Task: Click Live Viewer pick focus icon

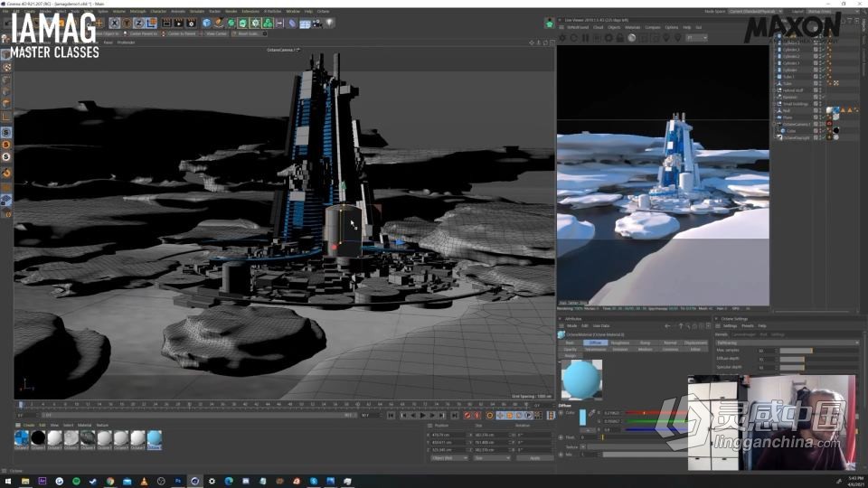Action: click(666, 38)
